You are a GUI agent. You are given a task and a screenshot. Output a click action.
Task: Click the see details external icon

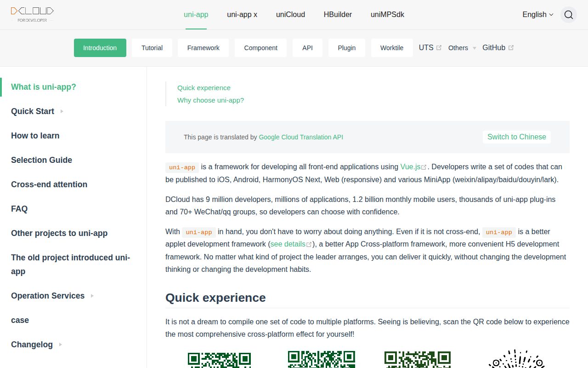tap(309, 245)
